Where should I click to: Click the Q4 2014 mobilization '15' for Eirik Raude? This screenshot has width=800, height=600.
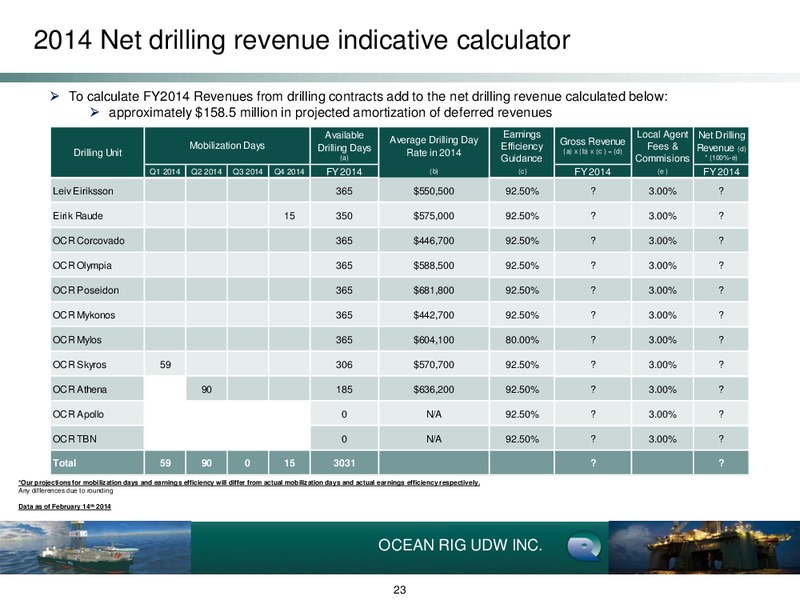pyautogui.click(x=289, y=216)
